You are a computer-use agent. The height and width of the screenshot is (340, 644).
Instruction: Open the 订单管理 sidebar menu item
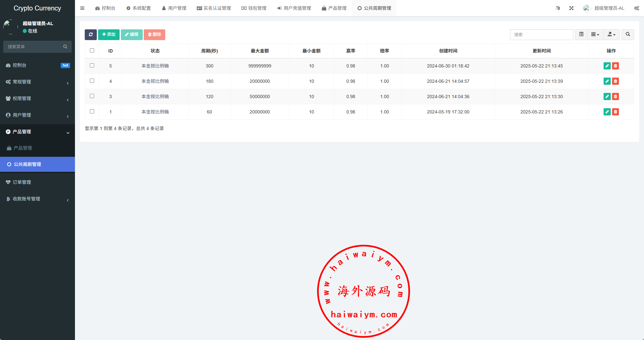click(x=37, y=182)
